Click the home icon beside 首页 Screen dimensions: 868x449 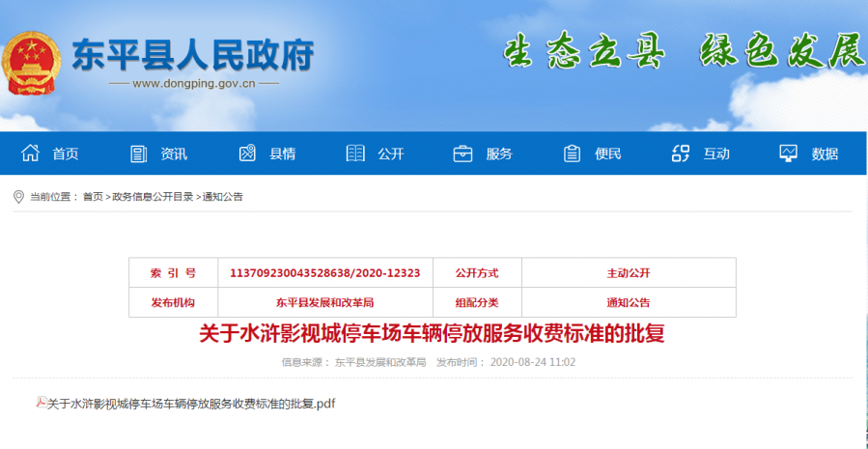pos(30,153)
